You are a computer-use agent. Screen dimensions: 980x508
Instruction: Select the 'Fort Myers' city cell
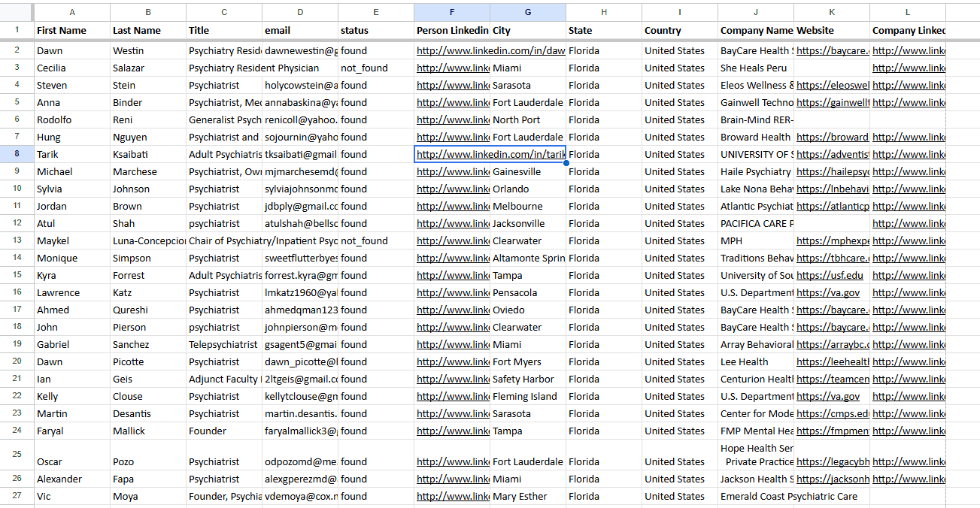(x=528, y=362)
